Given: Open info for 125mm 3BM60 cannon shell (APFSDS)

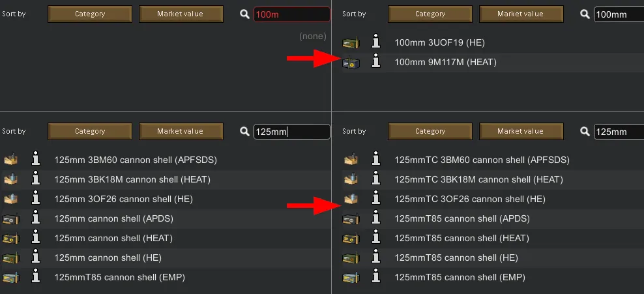Looking at the screenshot, I should [35, 160].
